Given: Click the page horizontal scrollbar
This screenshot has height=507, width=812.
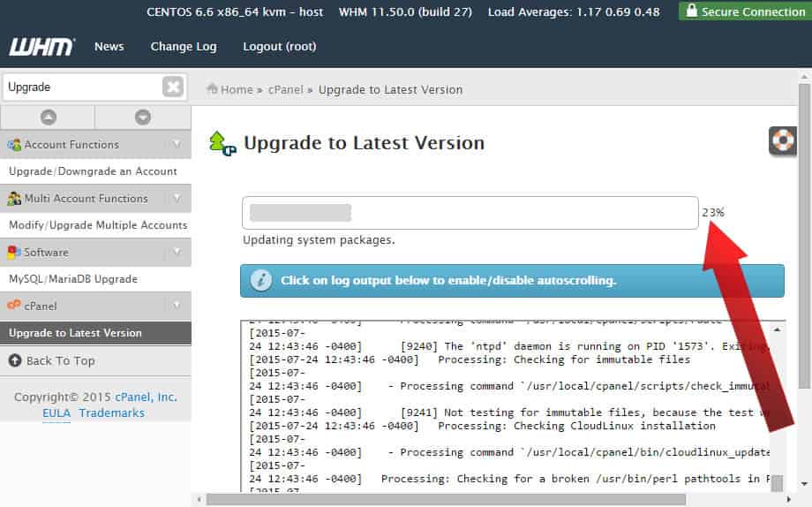Looking at the screenshot, I should pos(446,500).
